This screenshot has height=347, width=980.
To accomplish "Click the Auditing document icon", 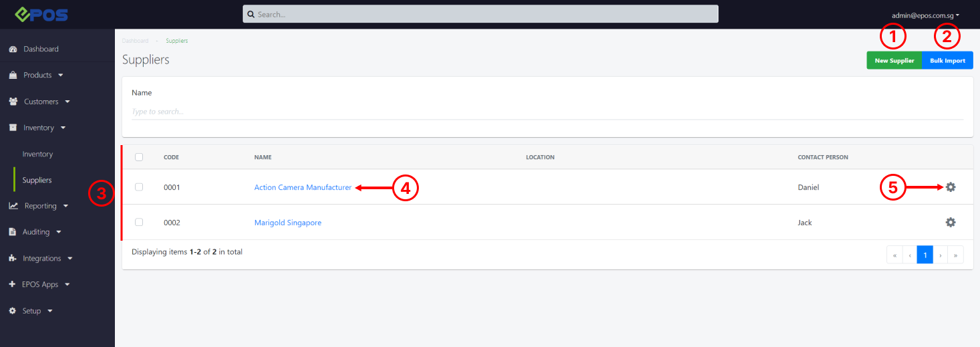I will point(13,232).
